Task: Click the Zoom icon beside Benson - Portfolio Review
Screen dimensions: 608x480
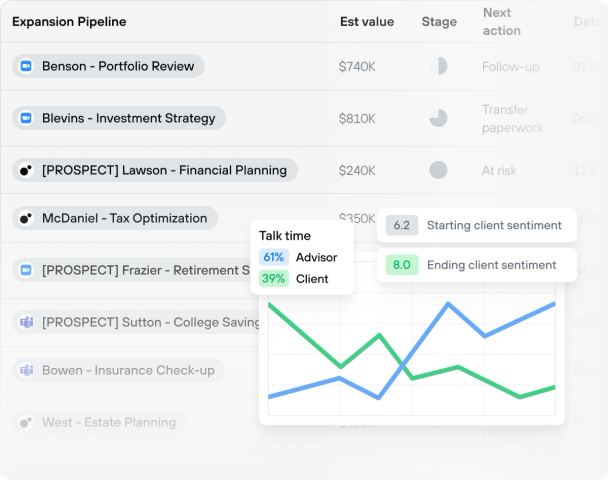Action: (x=27, y=67)
